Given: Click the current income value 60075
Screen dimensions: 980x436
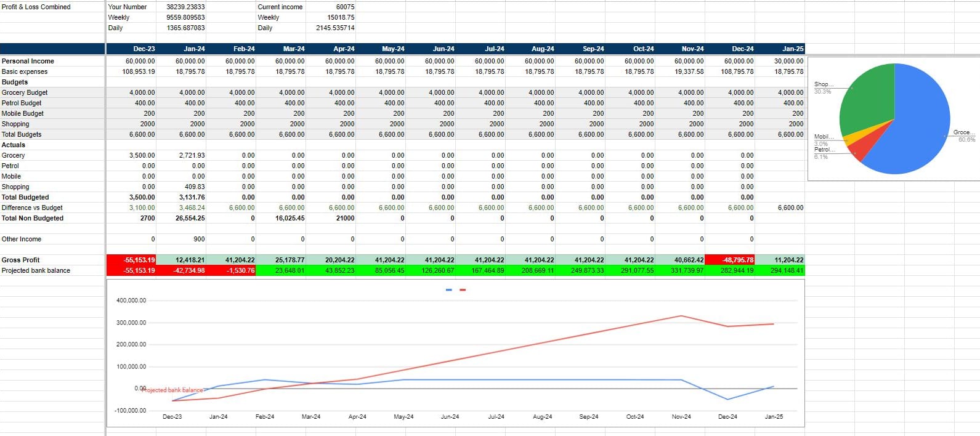Looking at the screenshot, I should click(346, 7).
